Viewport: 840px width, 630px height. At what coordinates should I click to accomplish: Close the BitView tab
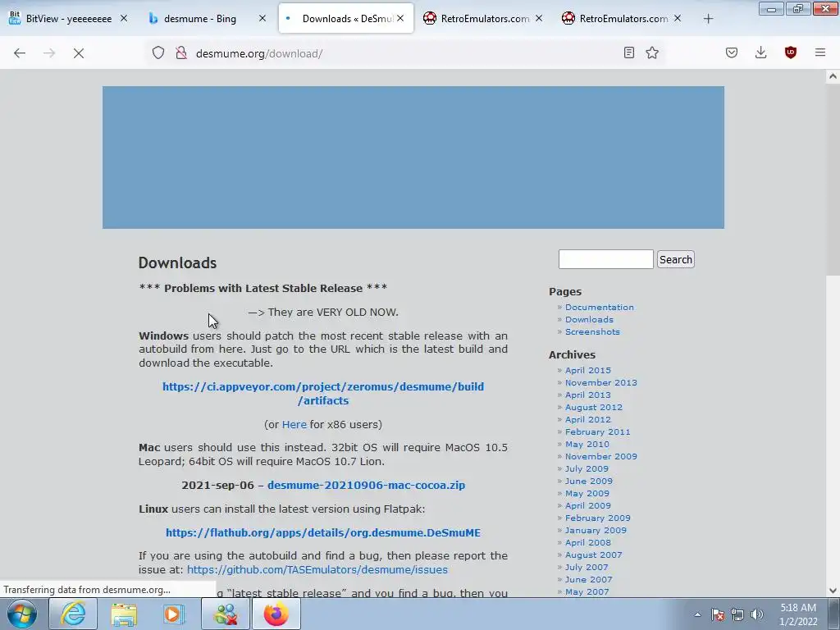coord(124,18)
